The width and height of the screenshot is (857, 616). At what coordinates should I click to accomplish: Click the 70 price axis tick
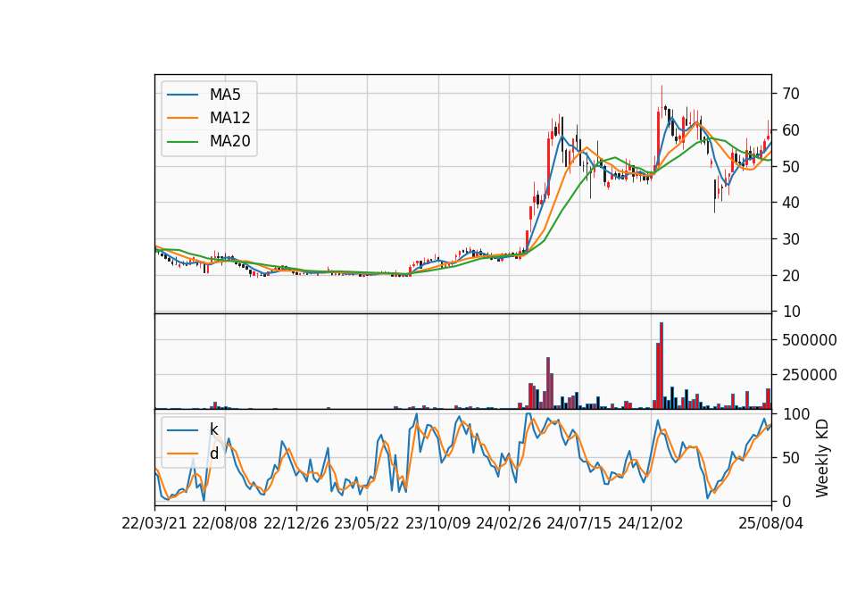click(x=791, y=94)
